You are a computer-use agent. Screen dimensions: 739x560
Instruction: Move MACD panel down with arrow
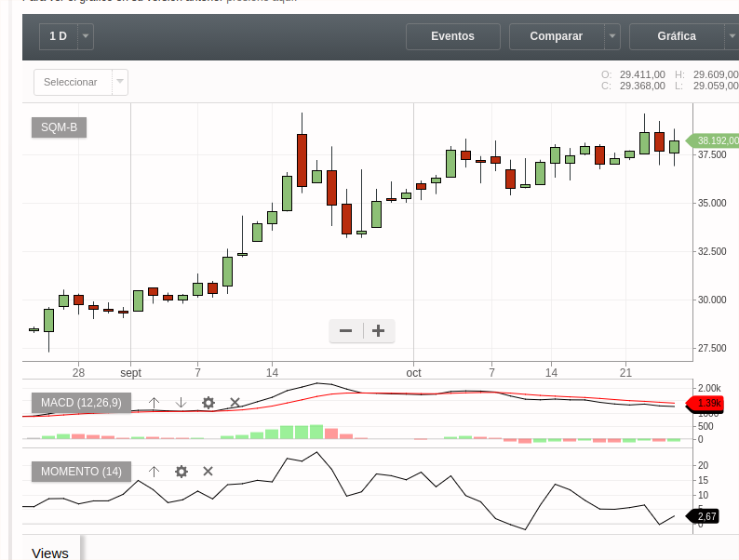tap(181, 403)
